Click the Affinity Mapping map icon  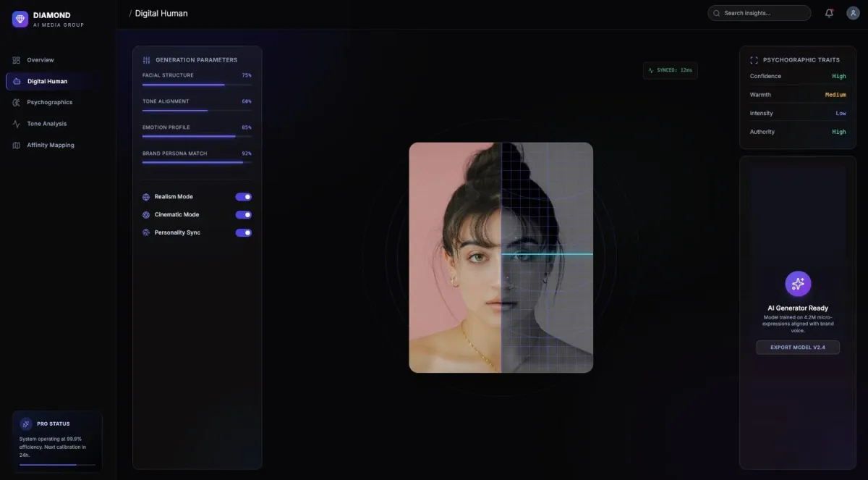click(x=17, y=145)
